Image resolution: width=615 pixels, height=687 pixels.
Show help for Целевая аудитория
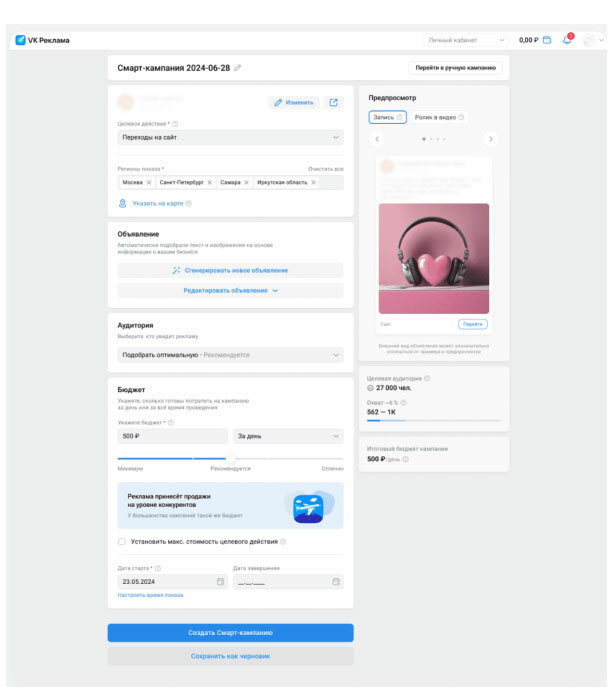click(427, 378)
